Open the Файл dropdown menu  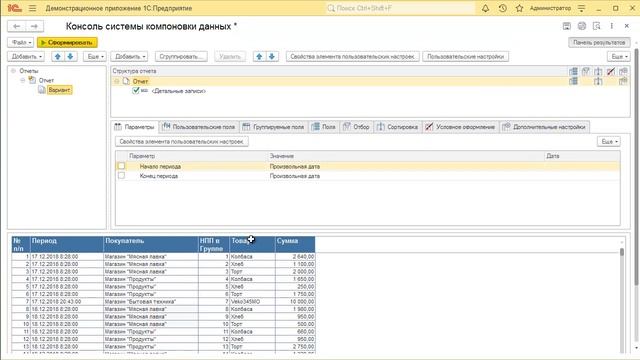point(21,42)
